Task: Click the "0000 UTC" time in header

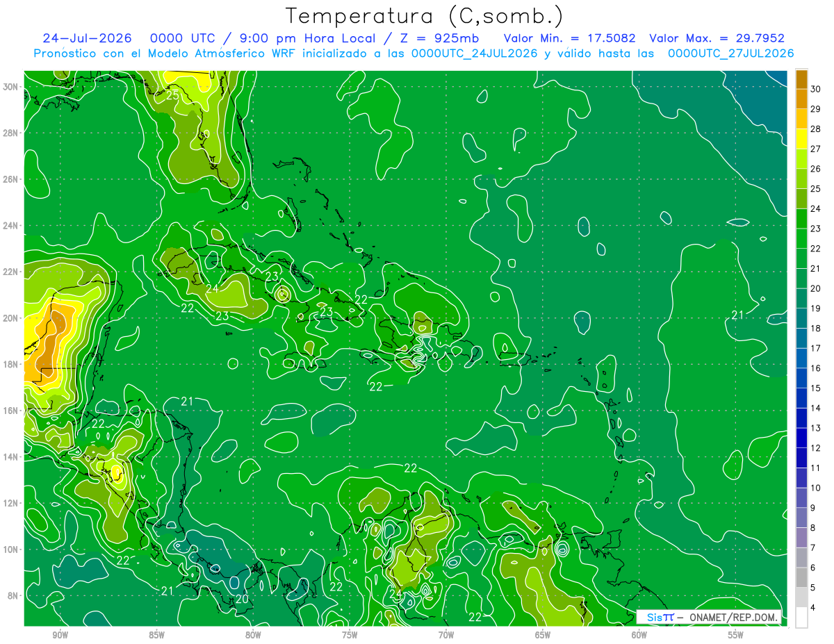Action: click(x=183, y=38)
